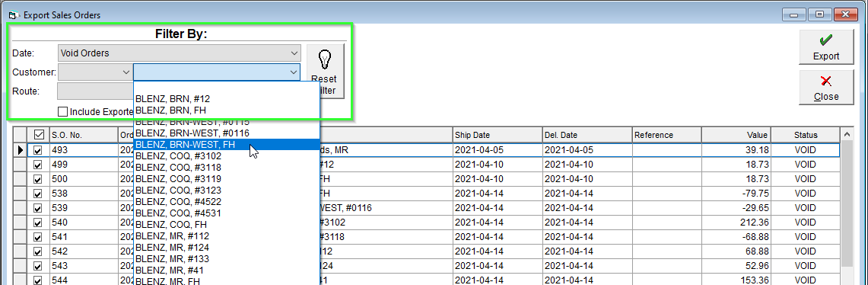The image size is (868, 285).
Task: Open the Date filter dropdown showing Void Orders
Action: click(180, 53)
